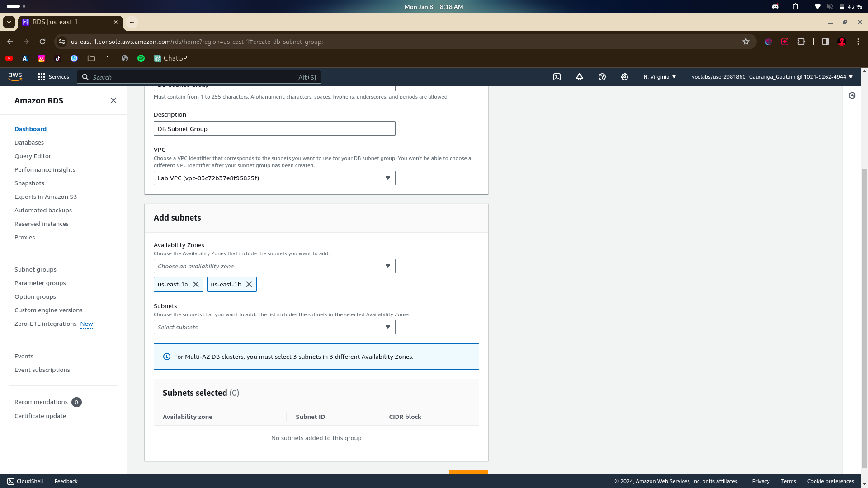Click the Description input field
Image resolution: width=868 pixels, height=488 pixels.
tap(274, 129)
